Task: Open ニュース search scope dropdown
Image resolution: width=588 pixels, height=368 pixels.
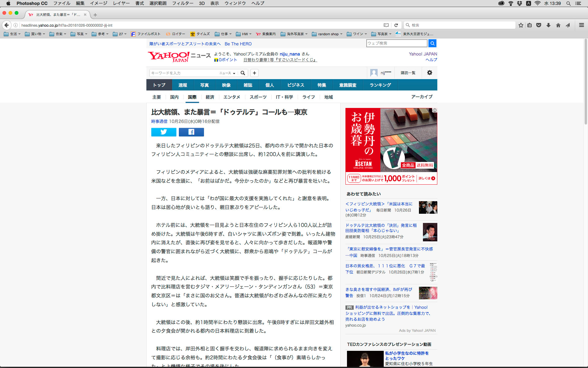Action: coord(227,73)
